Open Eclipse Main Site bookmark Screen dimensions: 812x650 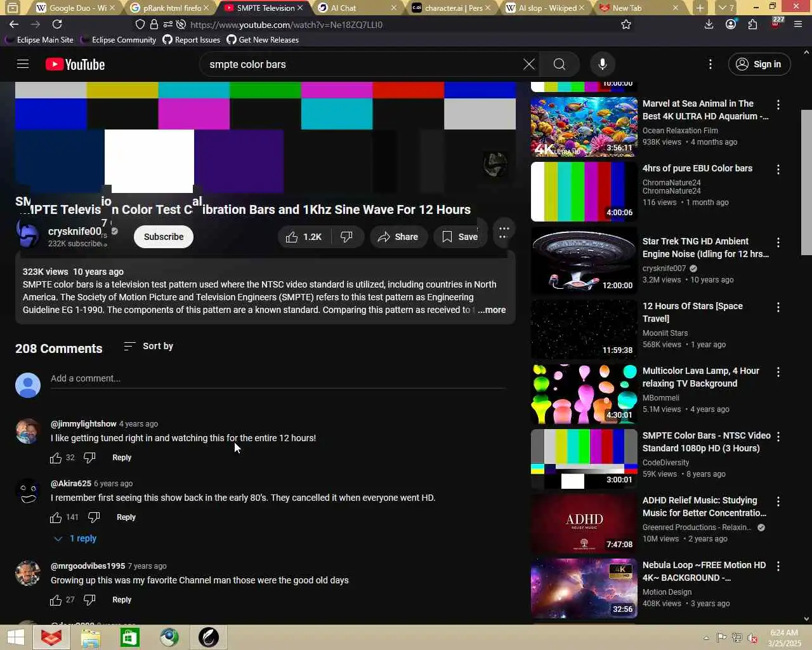(39, 39)
